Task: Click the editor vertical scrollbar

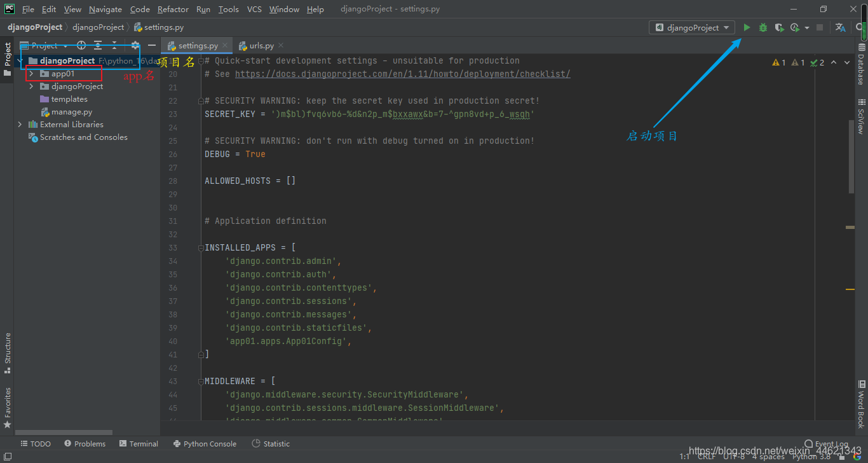Action: pos(851,156)
